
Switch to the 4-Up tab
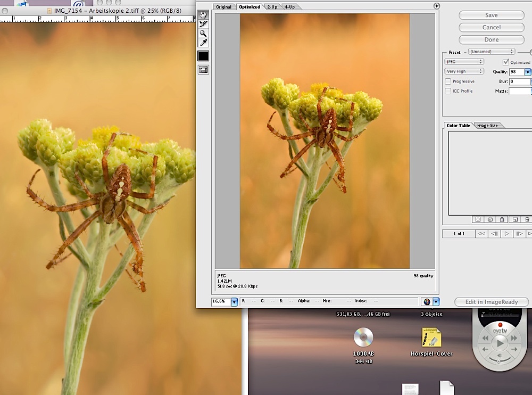[x=289, y=7]
